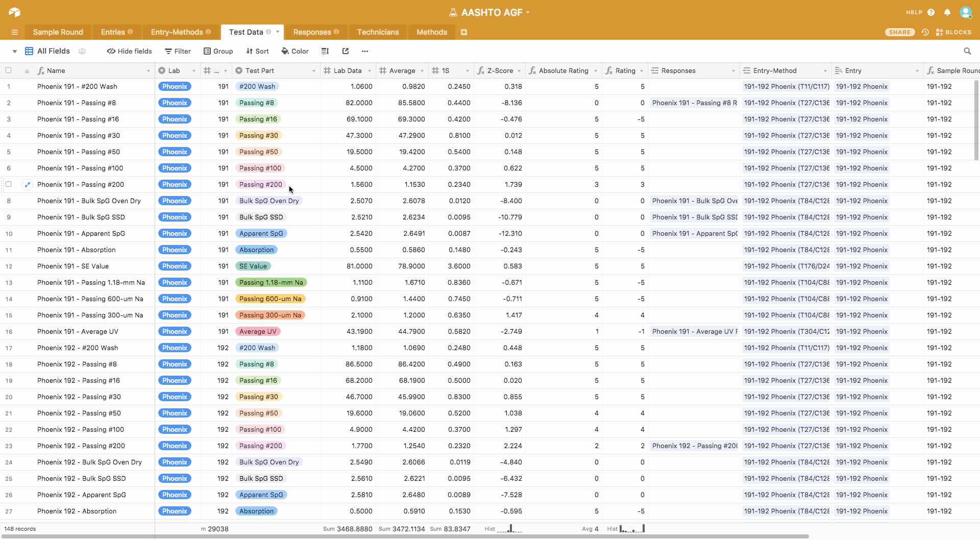
Task: Click the collaborators people icon beside All Fields
Action: click(x=82, y=51)
